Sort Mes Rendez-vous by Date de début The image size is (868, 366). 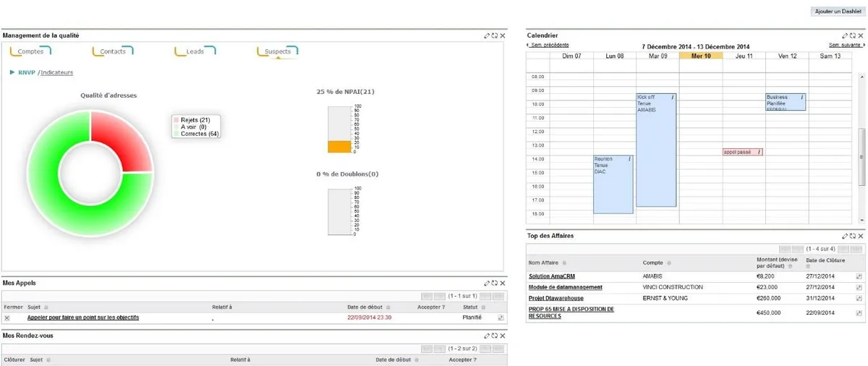point(417,359)
